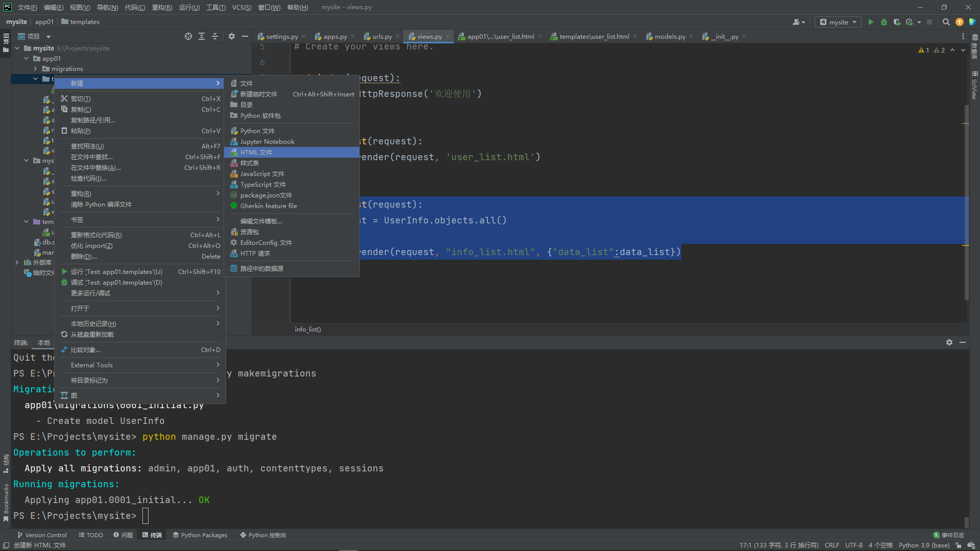
Task: Collapse the app01 folder
Action: pyautogui.click(x=27, y=58)
